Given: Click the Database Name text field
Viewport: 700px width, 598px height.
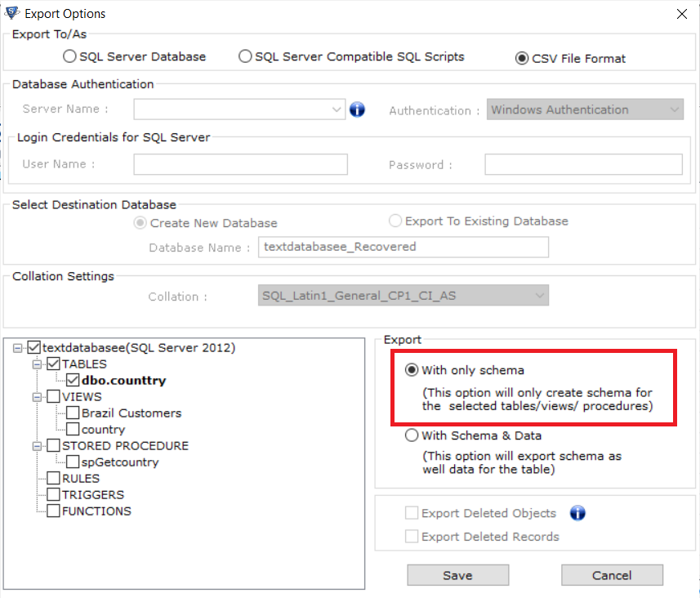Looking at the screenshot, I should tap(404, 247).
